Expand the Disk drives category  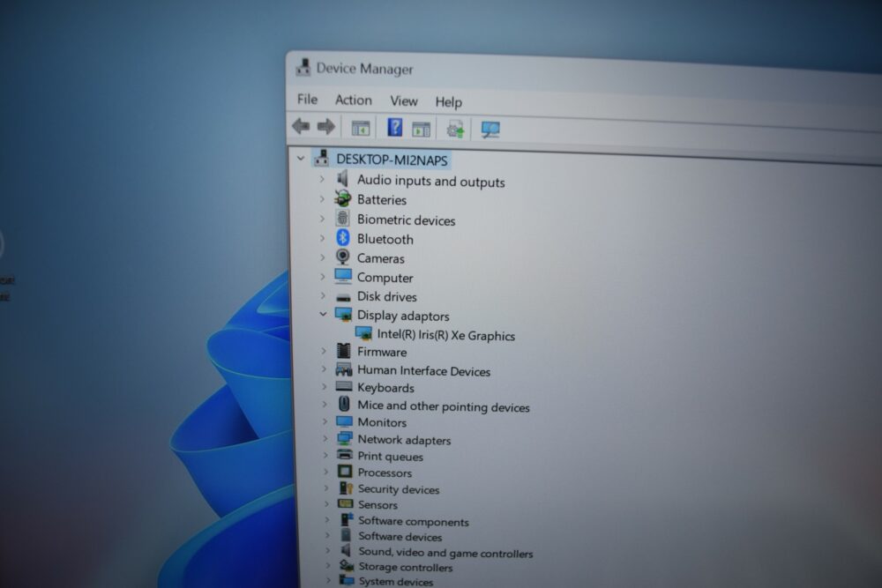323,295
